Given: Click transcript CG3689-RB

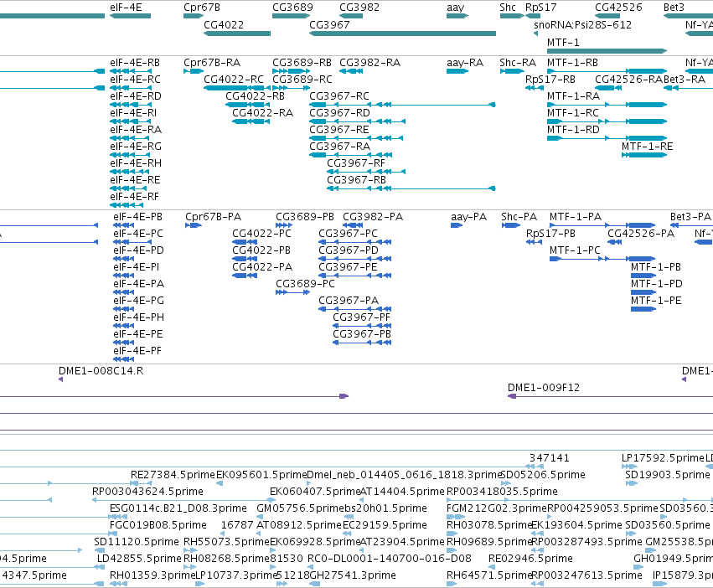Looking at the screenshot, I should point(302,63).
